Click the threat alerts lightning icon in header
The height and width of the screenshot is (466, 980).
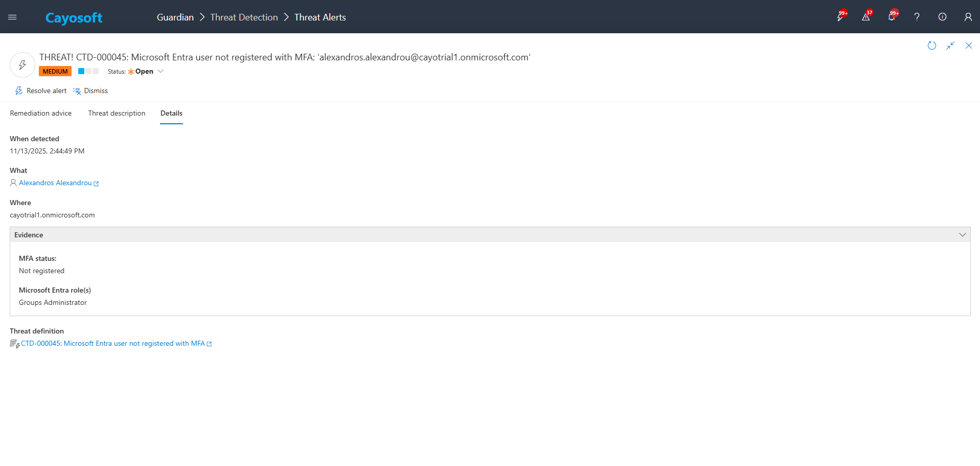(x=840, y=17)
